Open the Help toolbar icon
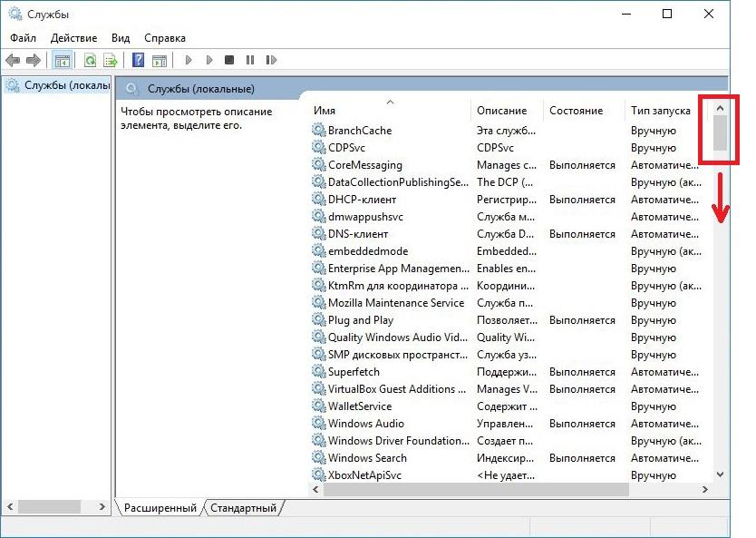 (139, 60)
